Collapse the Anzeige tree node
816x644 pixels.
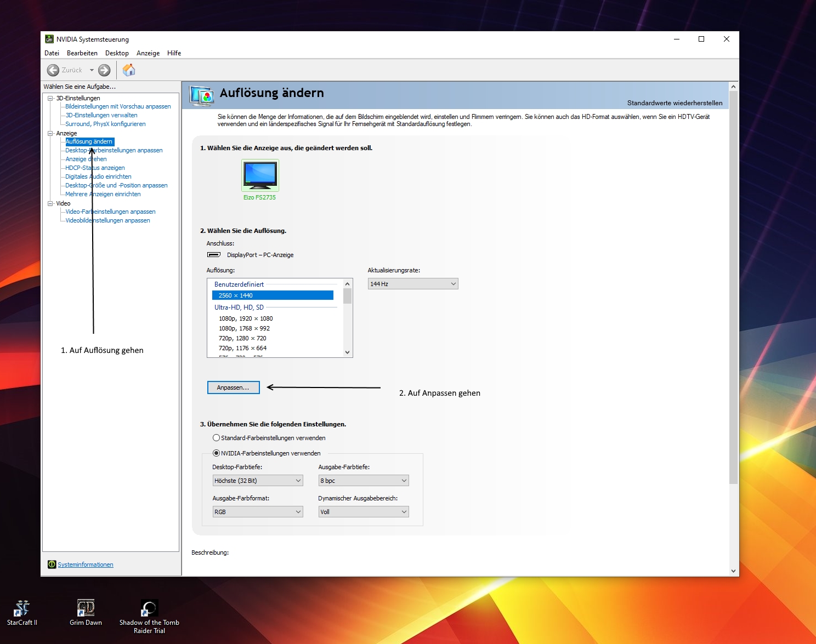tap(50, 133)
